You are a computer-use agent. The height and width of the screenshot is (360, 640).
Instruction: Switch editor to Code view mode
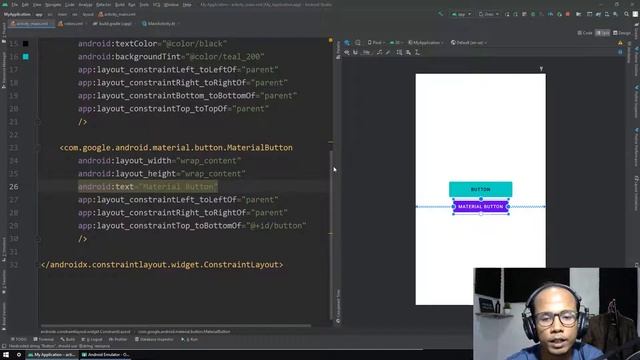click(585, 33)
